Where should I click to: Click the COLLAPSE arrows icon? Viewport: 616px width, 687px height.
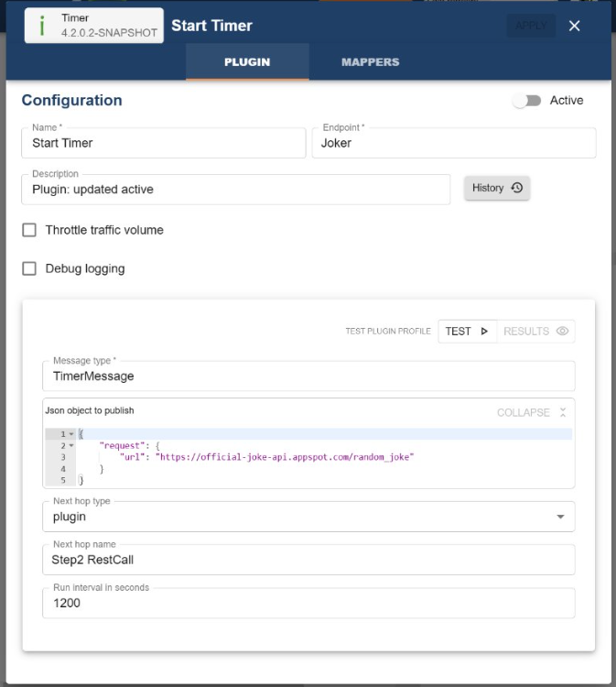point(563,412)
